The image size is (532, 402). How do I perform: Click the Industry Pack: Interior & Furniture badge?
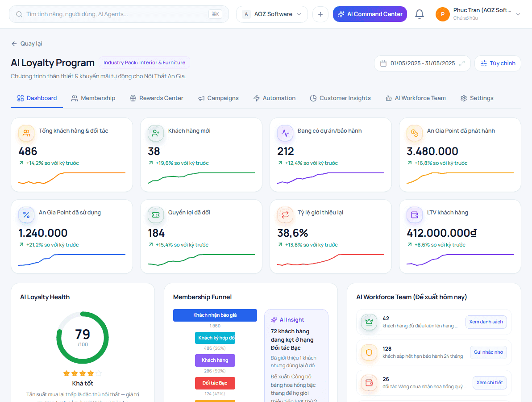[x=144, y=63]
